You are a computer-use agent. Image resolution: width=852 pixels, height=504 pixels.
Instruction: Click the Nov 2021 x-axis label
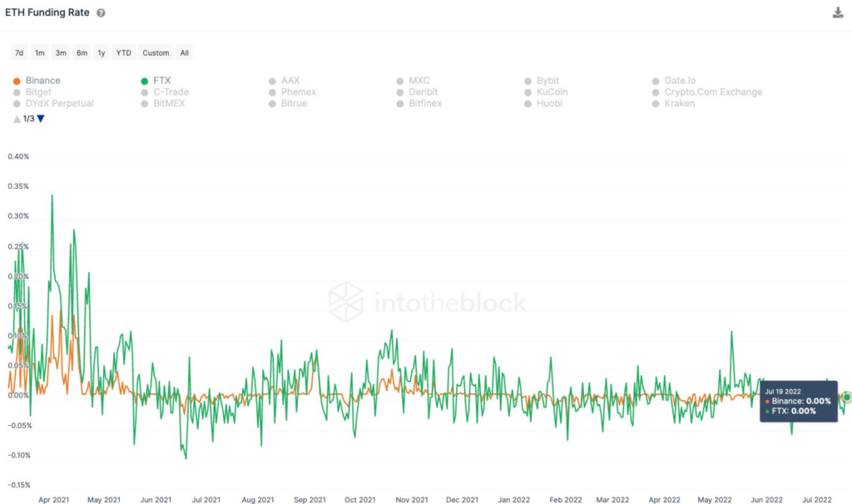coord(412,500)
